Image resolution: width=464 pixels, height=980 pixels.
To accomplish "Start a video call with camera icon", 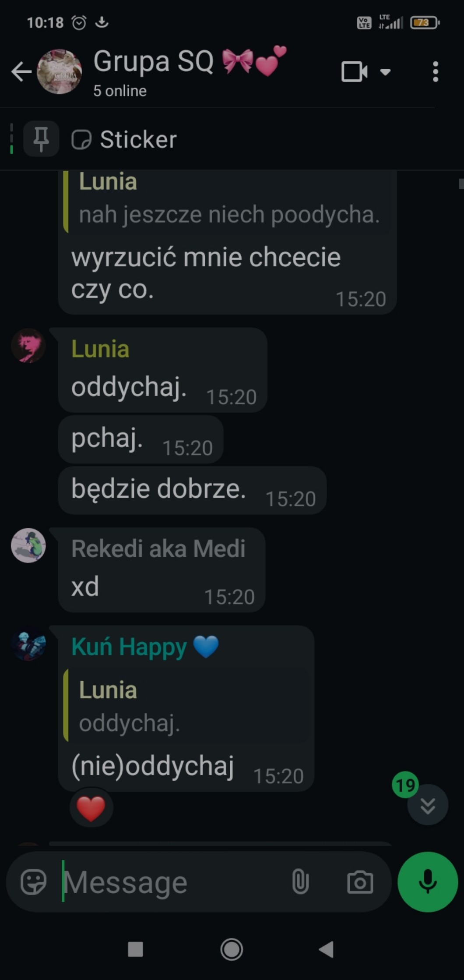I will click(354, 72).
